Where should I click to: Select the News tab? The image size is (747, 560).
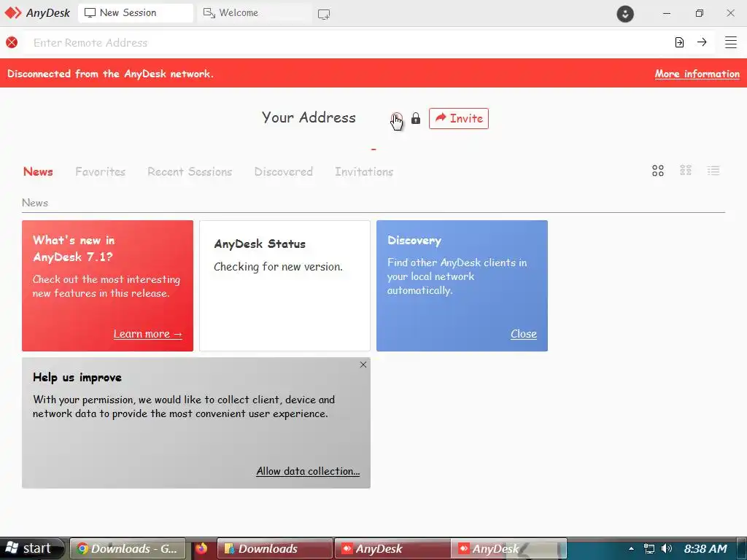tap(38, 171)
